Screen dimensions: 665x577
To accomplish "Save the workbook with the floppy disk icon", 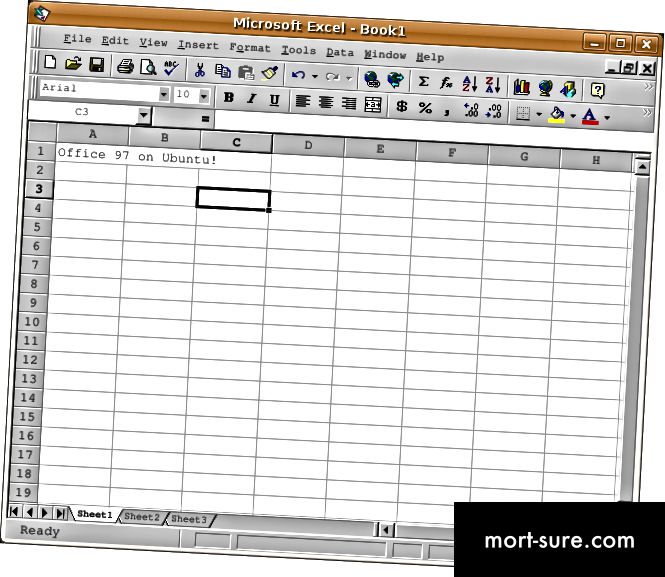I will point(97,64).
